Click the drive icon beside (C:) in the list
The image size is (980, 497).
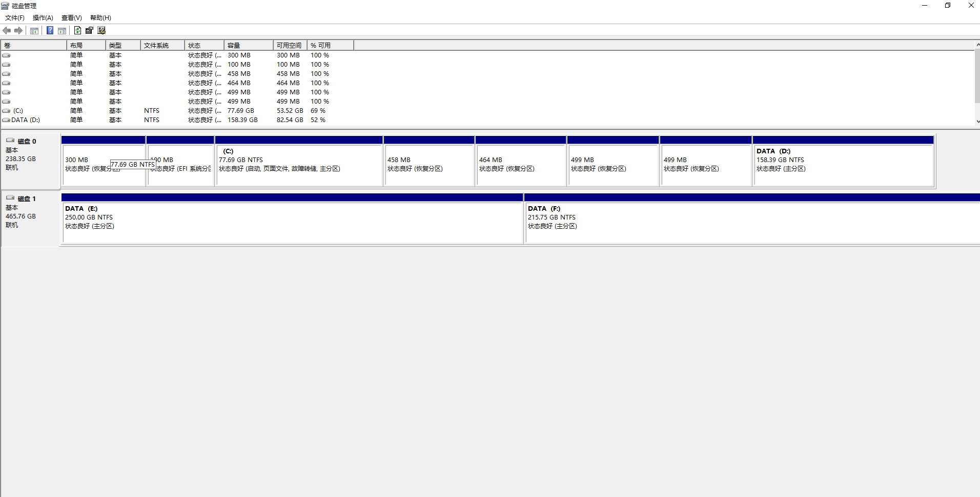(6, 111)
